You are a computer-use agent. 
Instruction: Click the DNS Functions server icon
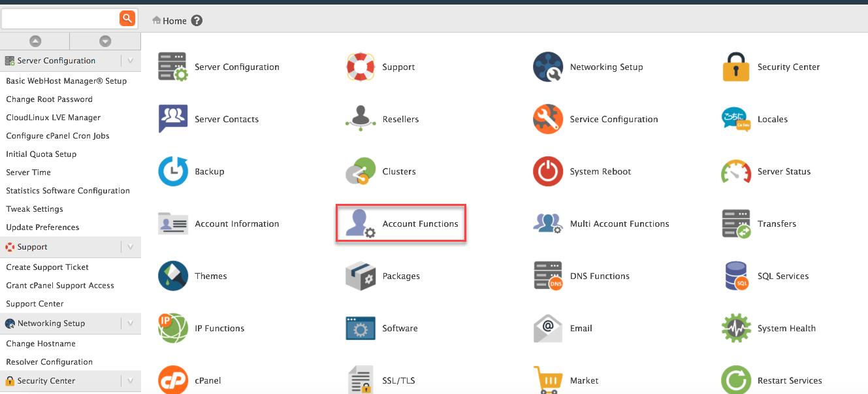(x=548, y=276)
